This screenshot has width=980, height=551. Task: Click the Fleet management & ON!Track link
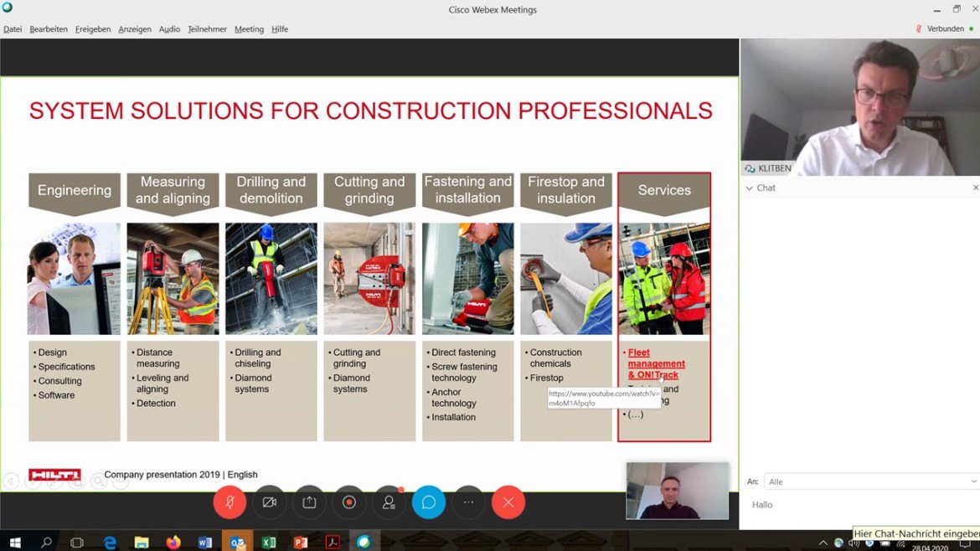(x=656, y=363)
